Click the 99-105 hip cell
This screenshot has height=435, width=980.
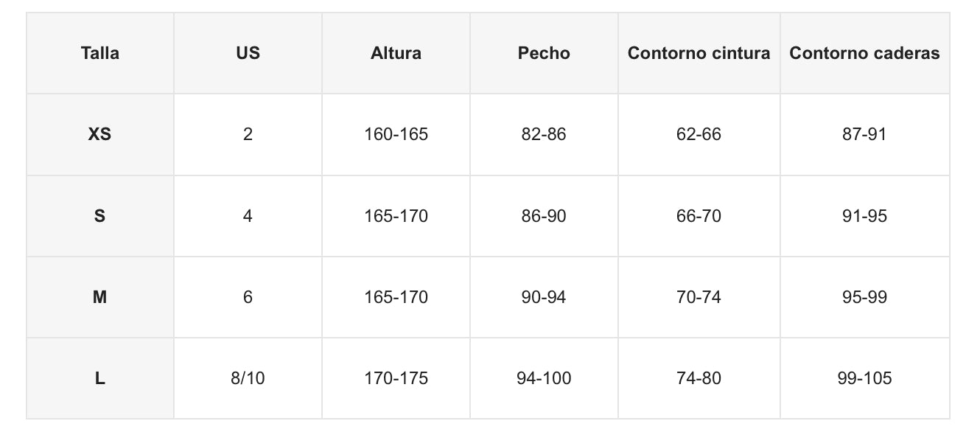tap(864, 378)
